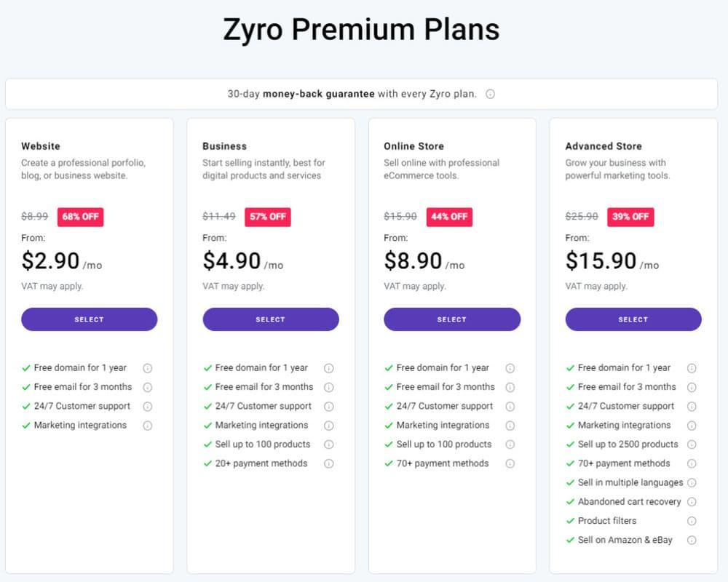Click the $4.90 Business price

coord(232,261)
